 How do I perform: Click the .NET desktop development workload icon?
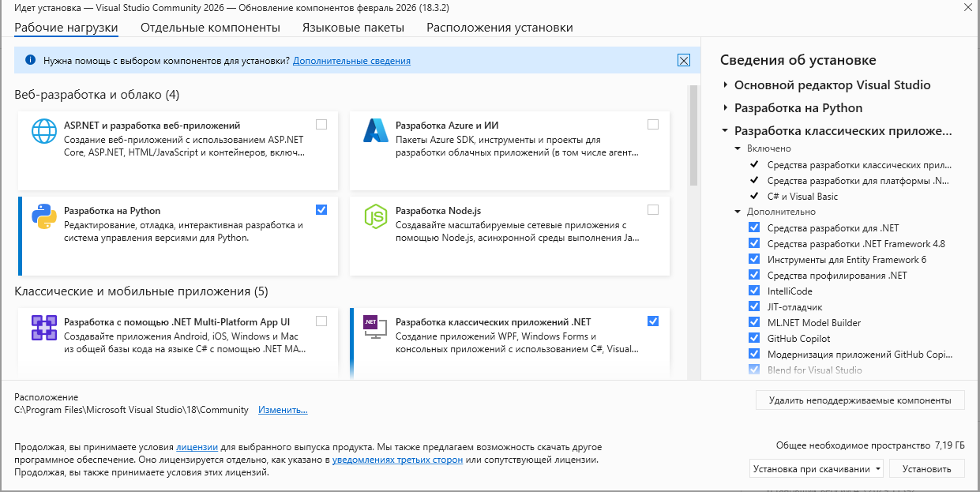point(376,327)
